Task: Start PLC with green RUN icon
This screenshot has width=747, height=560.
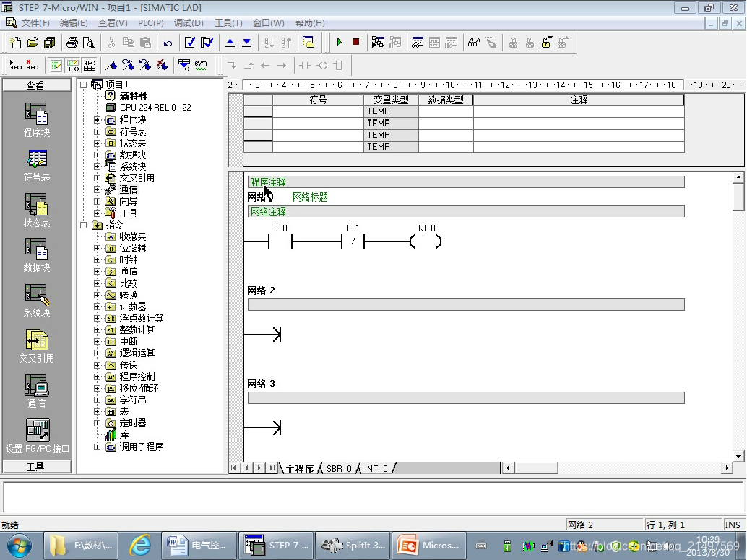Action: [x=340, y=42]
